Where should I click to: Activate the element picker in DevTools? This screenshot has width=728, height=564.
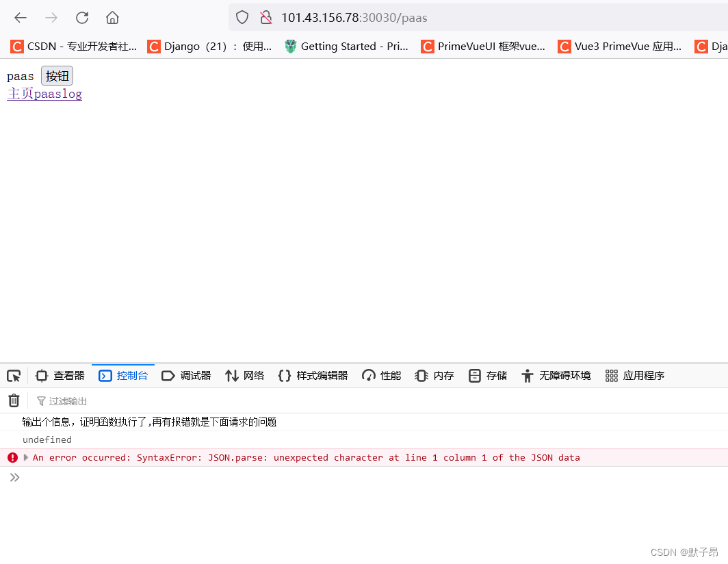tap(14, 375)
